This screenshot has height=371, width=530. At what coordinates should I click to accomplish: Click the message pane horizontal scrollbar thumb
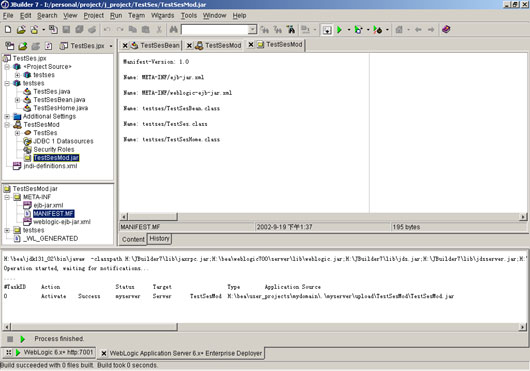94,327
